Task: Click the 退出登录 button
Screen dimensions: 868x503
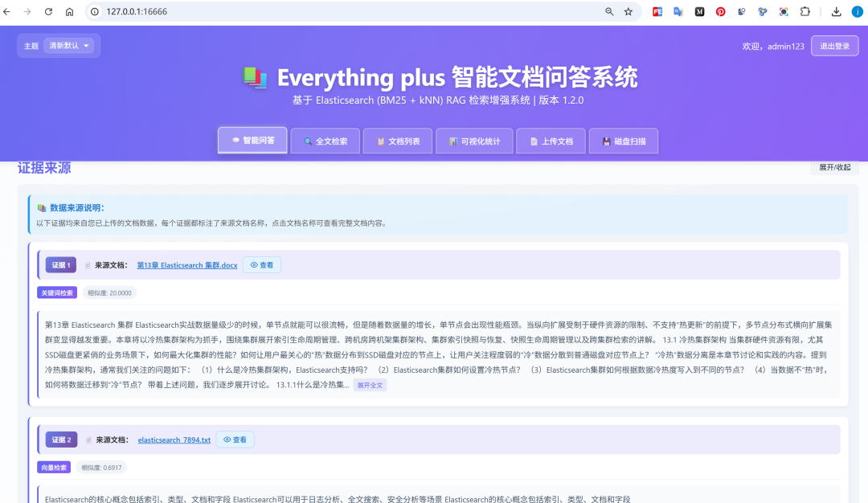Action: tap(834, 46)
